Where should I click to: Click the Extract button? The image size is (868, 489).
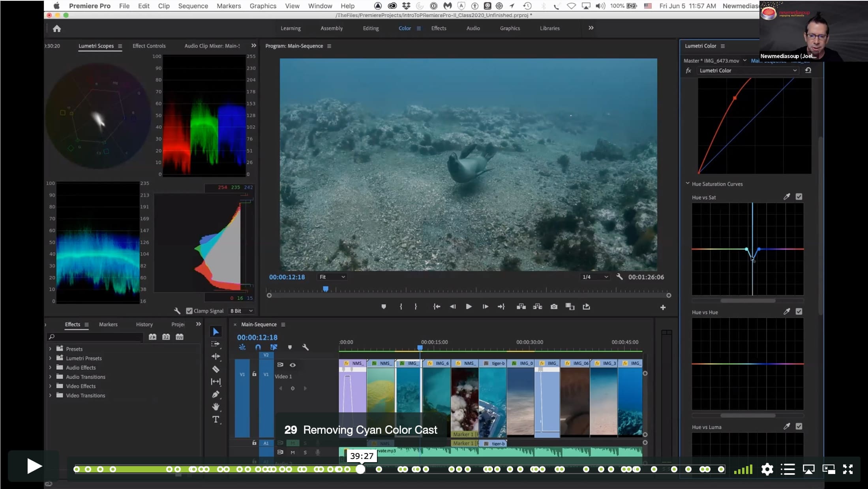click(x=537, y=307)
